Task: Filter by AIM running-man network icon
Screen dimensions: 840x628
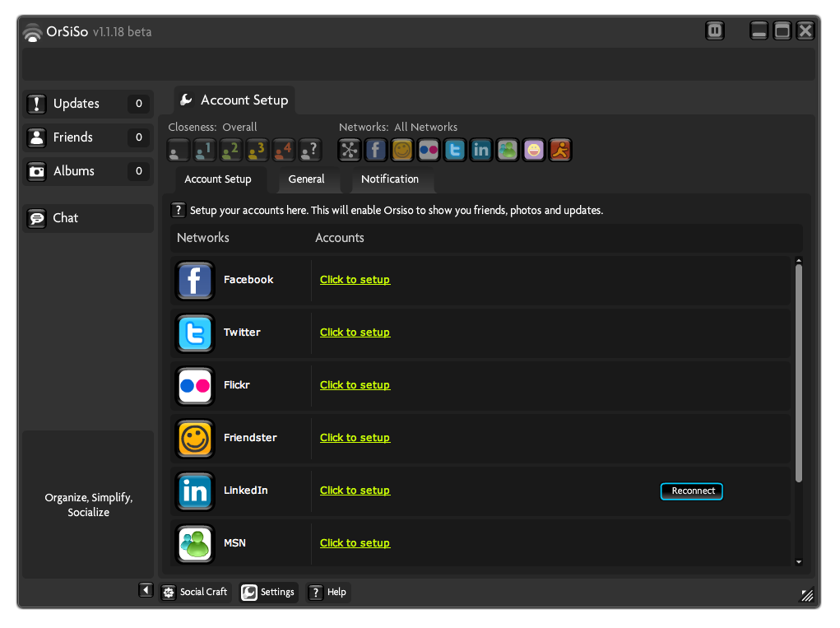Action: [x=560, y=150]
